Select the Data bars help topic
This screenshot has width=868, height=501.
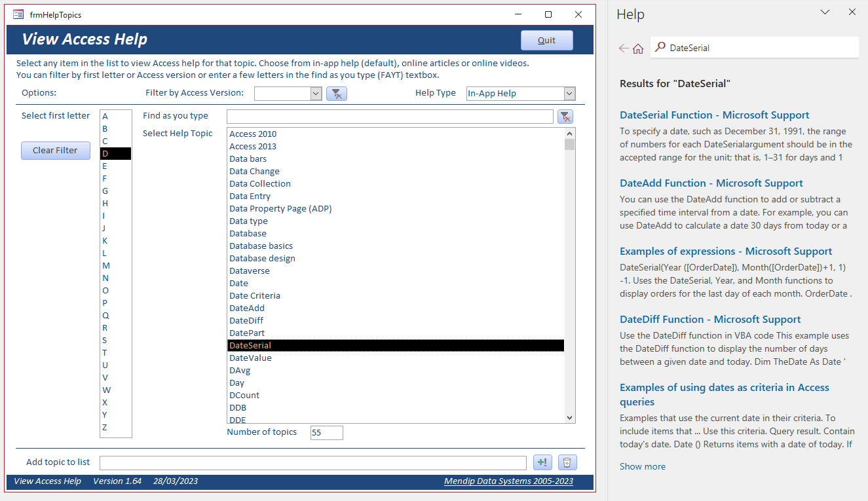(x=396, y=159)
